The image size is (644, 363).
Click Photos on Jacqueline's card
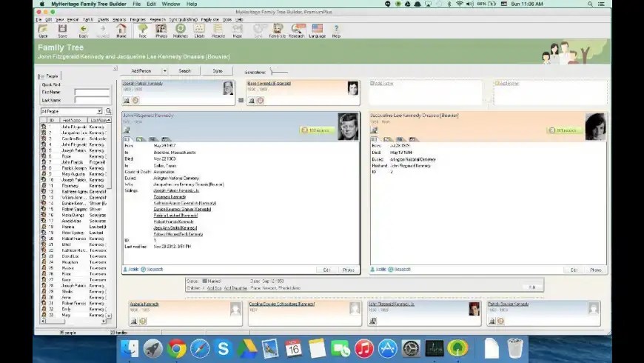(596, 270)
